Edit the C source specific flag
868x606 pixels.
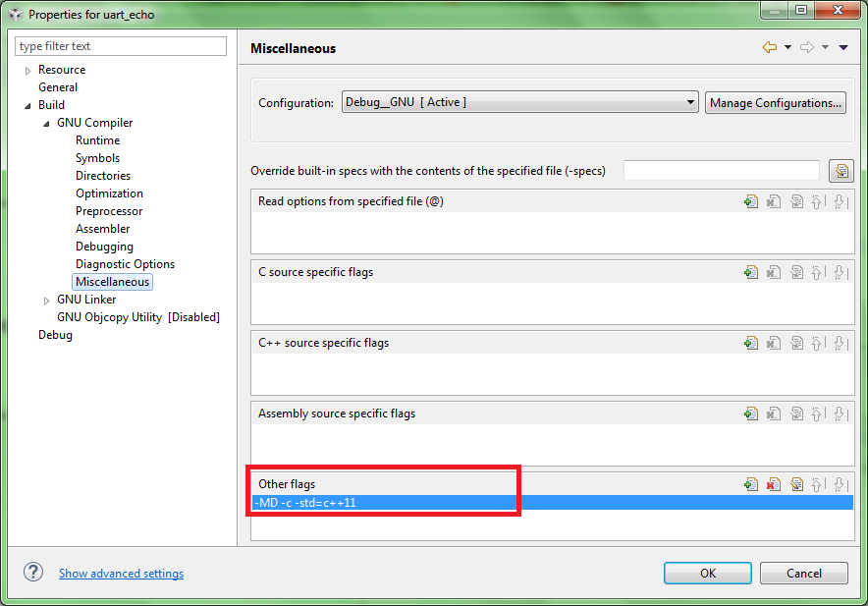pyautogui.click(x=796, y=272)
